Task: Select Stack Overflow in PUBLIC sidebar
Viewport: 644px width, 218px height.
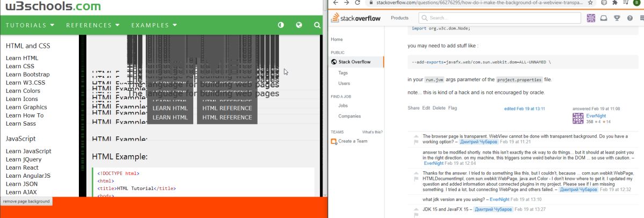Action: (x=354, y=62)
